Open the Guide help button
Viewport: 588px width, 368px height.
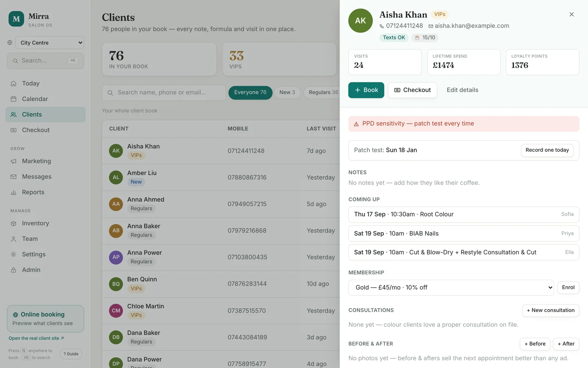[x=71, y=354]
